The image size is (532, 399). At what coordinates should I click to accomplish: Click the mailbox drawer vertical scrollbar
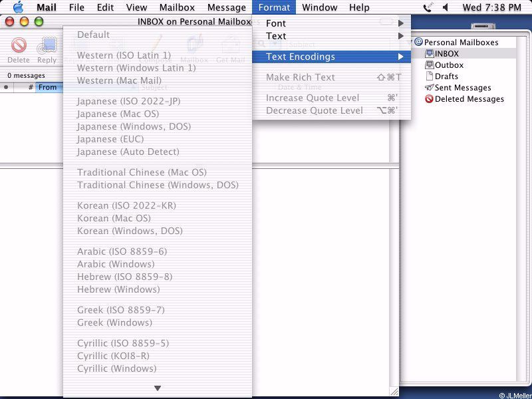[521, 209]
